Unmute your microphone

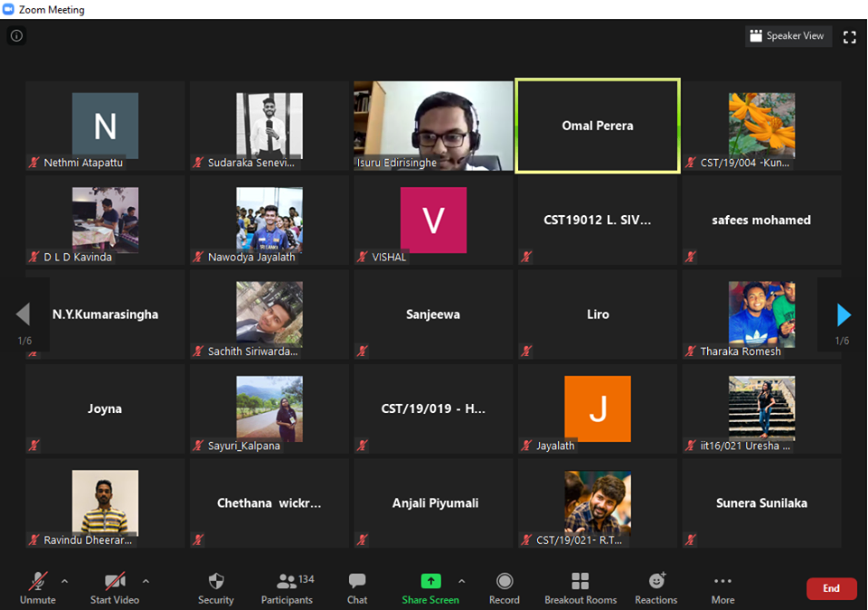click(x=38, y=588)
